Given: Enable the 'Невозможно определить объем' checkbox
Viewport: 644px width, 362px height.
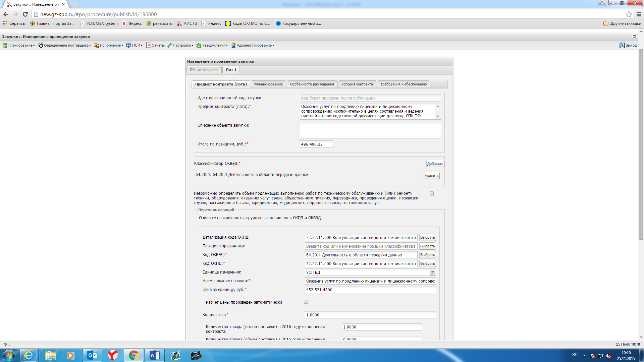Looking at the screenshot, I should (432, 193).
